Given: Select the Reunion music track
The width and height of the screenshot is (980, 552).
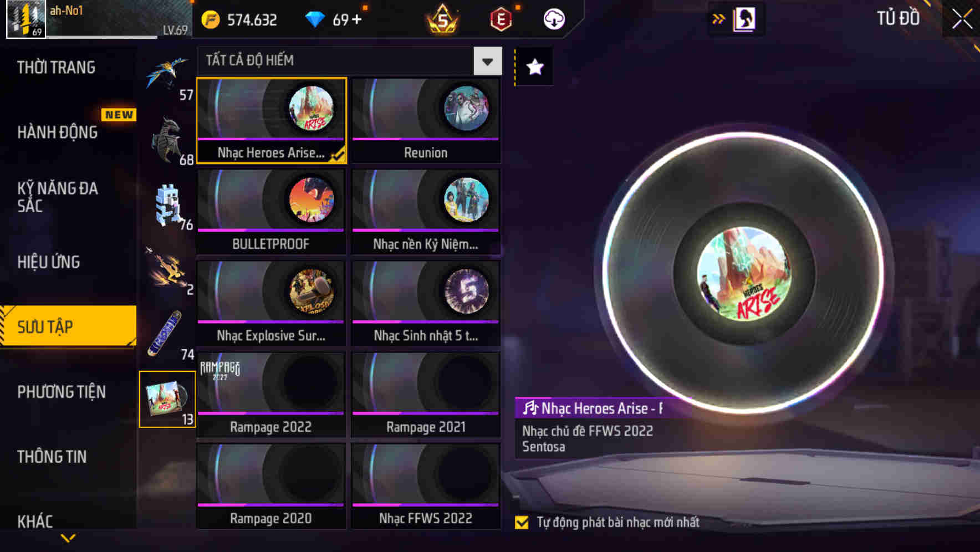Looking at the screenshot, I should tap(426, 120).
